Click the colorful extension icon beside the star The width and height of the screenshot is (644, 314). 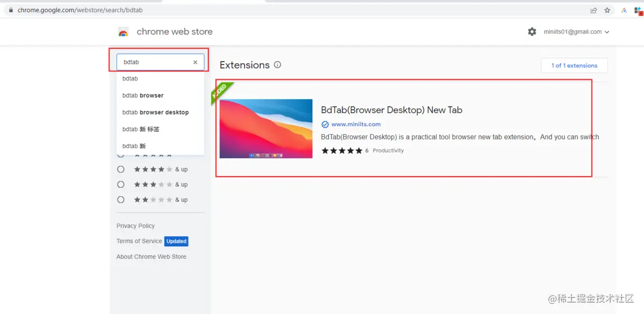tap(624, 10)
